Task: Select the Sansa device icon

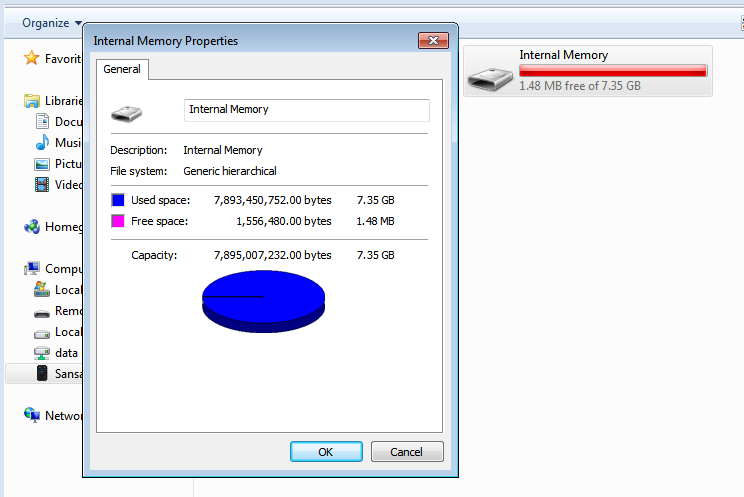Action: (x=42, y=374)
